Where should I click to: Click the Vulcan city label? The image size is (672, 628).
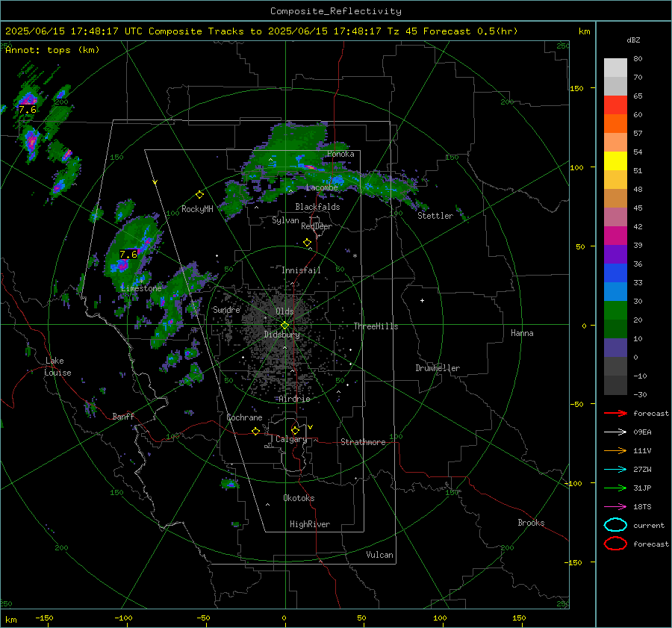tap(379, 555)
